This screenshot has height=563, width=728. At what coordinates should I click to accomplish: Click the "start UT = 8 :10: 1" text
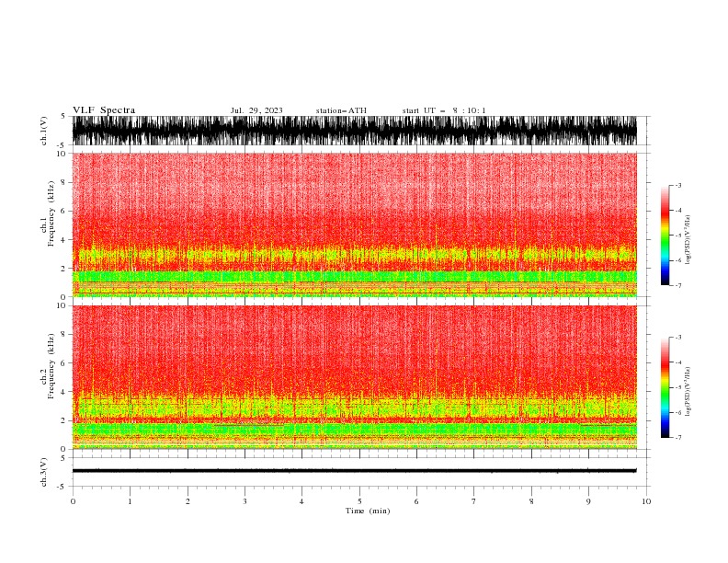pos(444,110)
